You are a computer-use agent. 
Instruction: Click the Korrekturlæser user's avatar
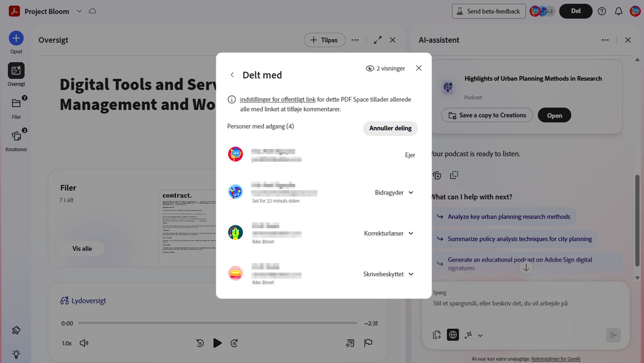235,233
